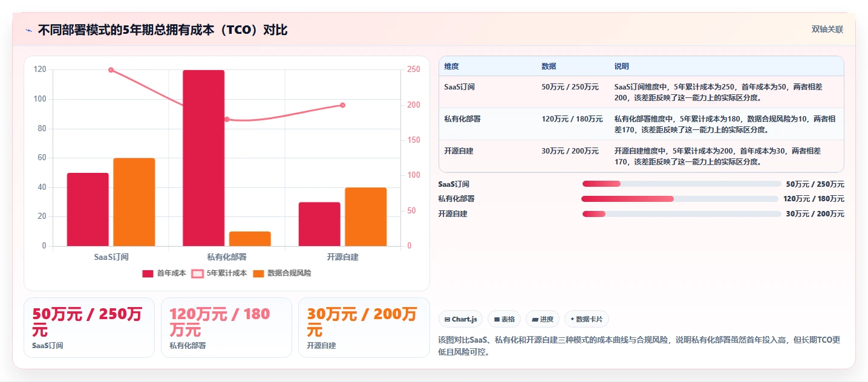Screen dimensions: 868x382
Task: Open the 30万元 / 200万元 开源自建 data card
Action: [364, 328]
